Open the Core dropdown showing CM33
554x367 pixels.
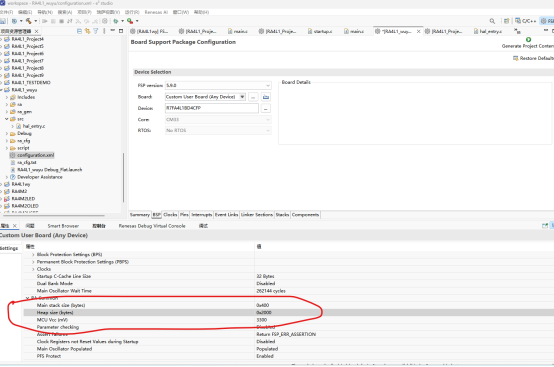pos(218,119)
